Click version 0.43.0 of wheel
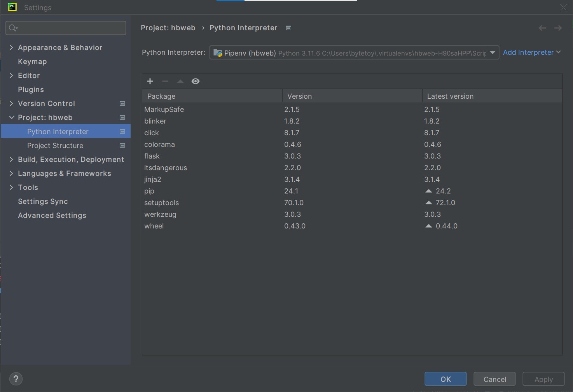The image size is (573, 392). pos(295,226)
